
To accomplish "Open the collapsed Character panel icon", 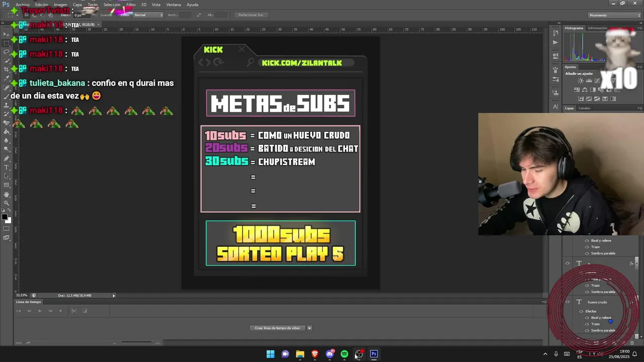I will 555,107.
